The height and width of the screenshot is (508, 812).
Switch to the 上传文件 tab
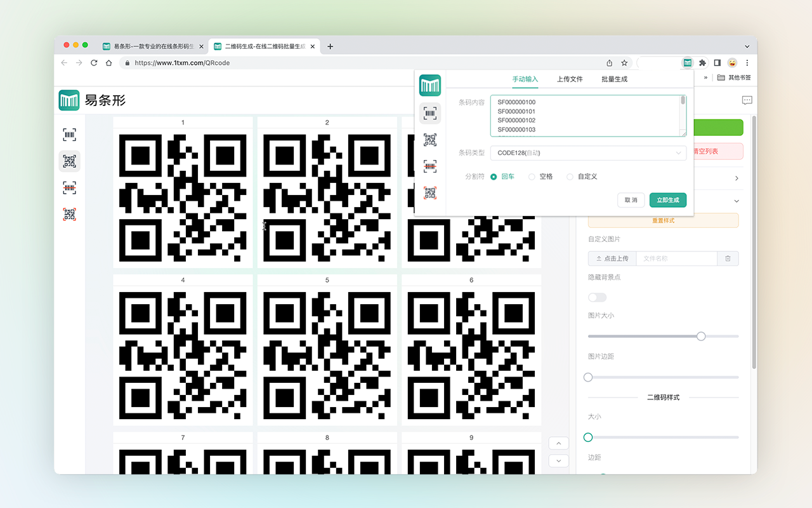pos(570,79)
